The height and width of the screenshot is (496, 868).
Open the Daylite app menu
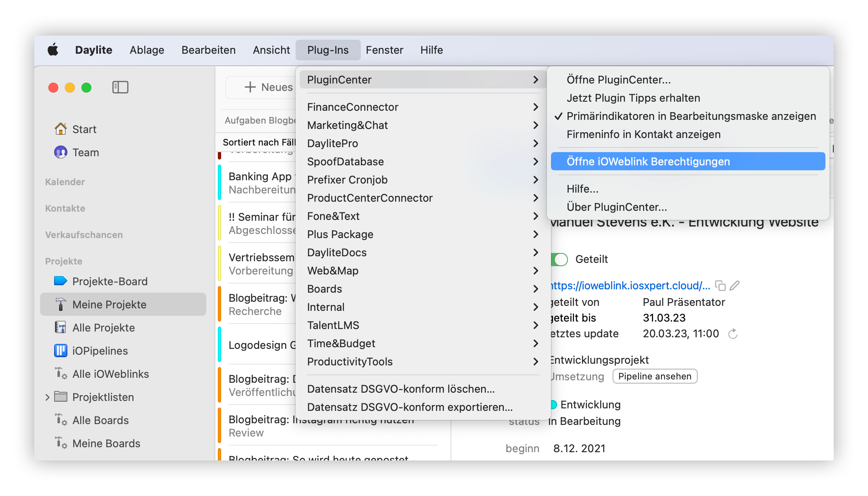pos(93,50)
